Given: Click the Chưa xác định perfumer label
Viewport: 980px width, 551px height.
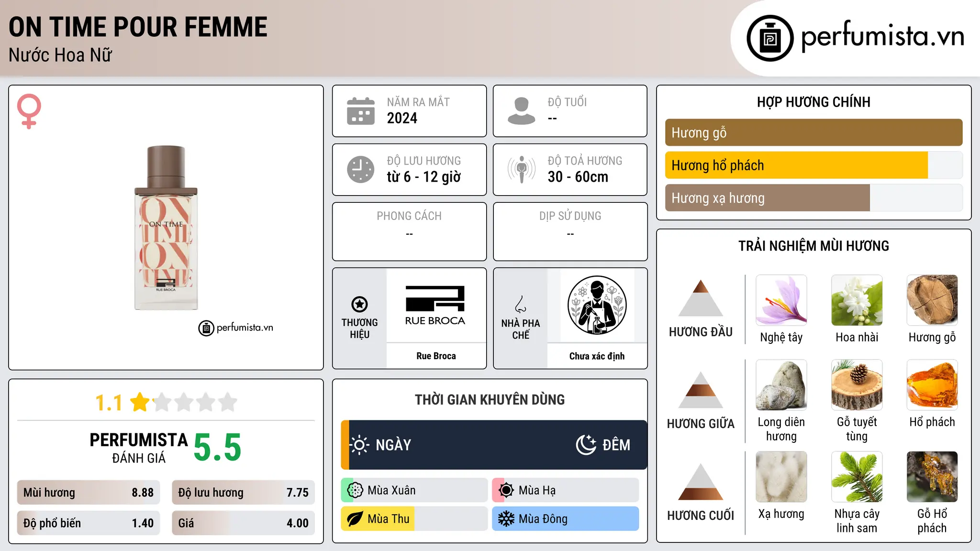Looking at the screenshot, I should tap(597, 356).
